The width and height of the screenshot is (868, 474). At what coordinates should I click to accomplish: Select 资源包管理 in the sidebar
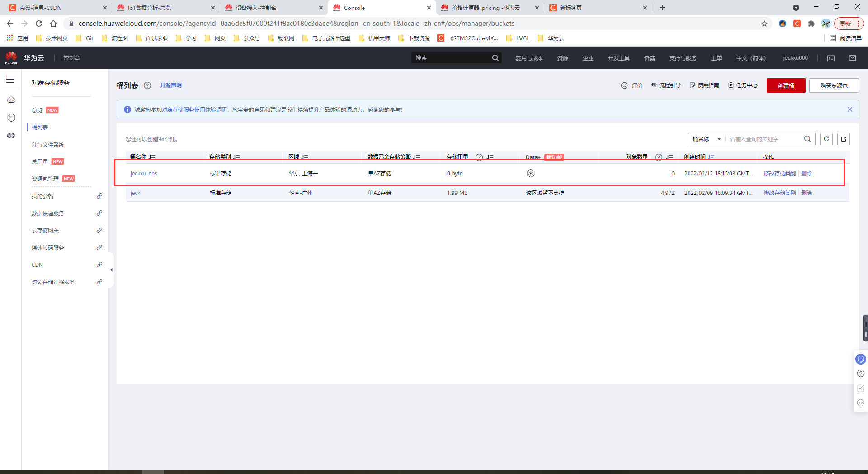(45, 179)
